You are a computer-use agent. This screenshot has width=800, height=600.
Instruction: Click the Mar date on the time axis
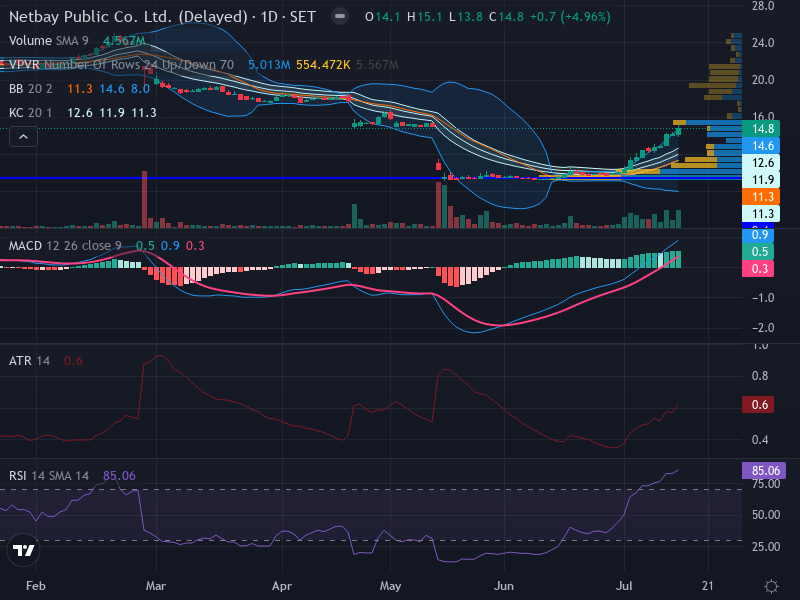click(x=156, y=586)
